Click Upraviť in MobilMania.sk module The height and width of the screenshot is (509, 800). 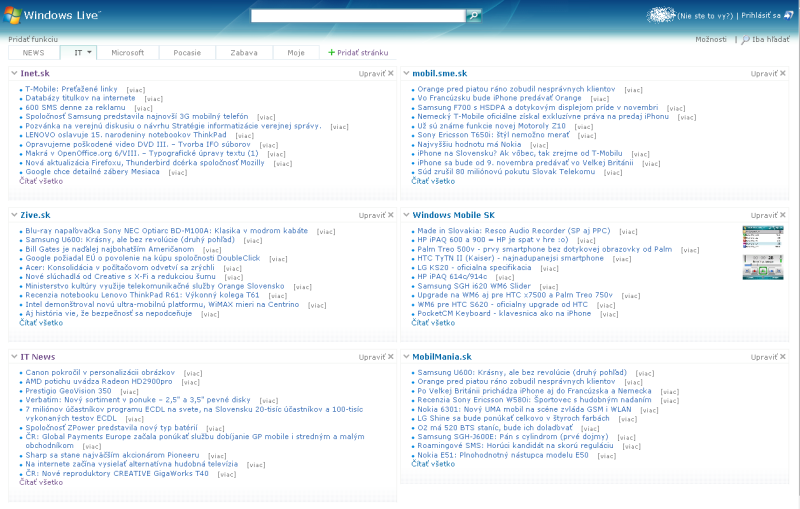[764, 357]
